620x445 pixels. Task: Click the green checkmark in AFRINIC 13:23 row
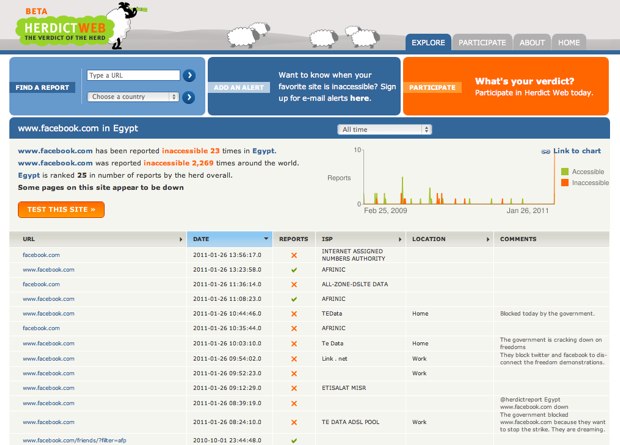tap(293, 269)
